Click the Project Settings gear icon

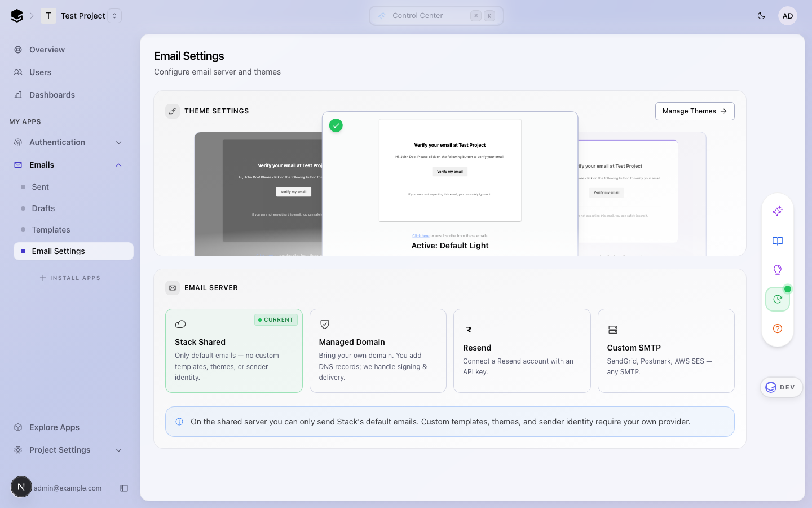click(18, 450)
